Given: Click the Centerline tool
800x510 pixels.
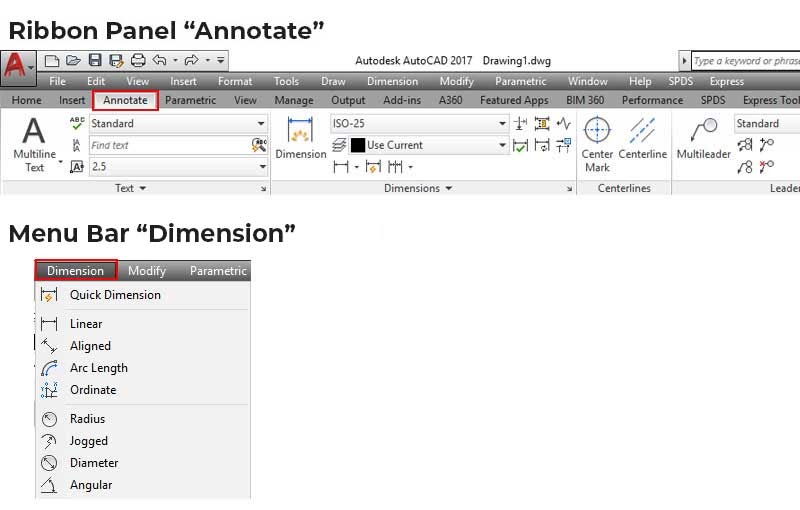Looking at the screenshot, I should coord(642,138).
